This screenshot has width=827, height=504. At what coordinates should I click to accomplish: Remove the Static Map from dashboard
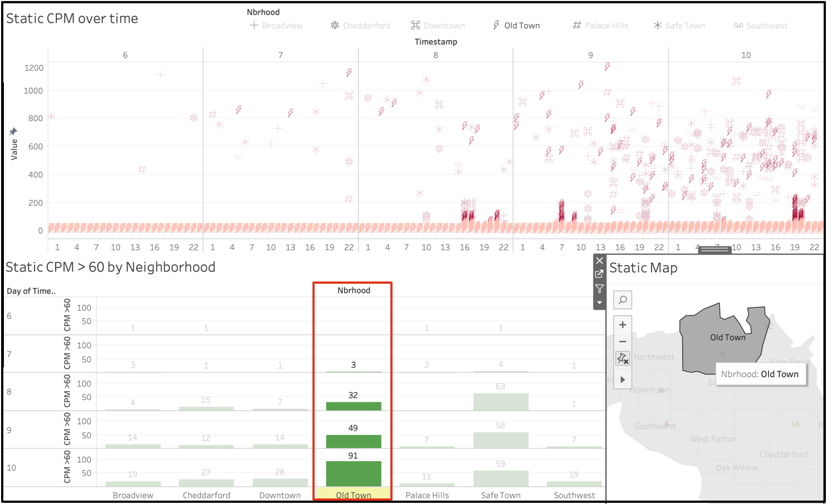click(x=599, y=260)
